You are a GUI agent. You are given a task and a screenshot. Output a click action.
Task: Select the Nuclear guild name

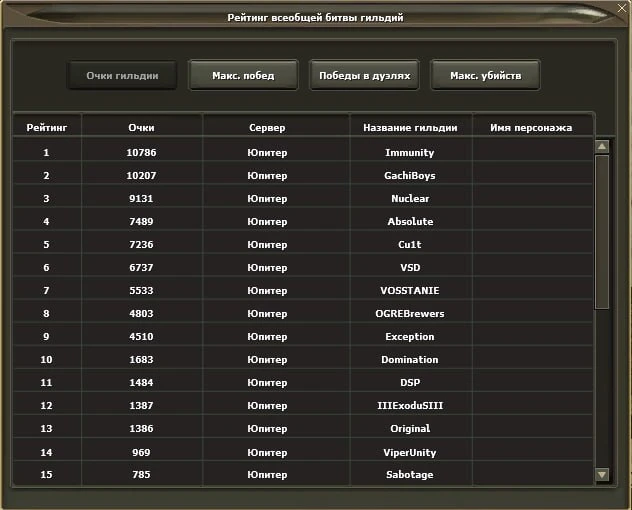pos(410,199)
